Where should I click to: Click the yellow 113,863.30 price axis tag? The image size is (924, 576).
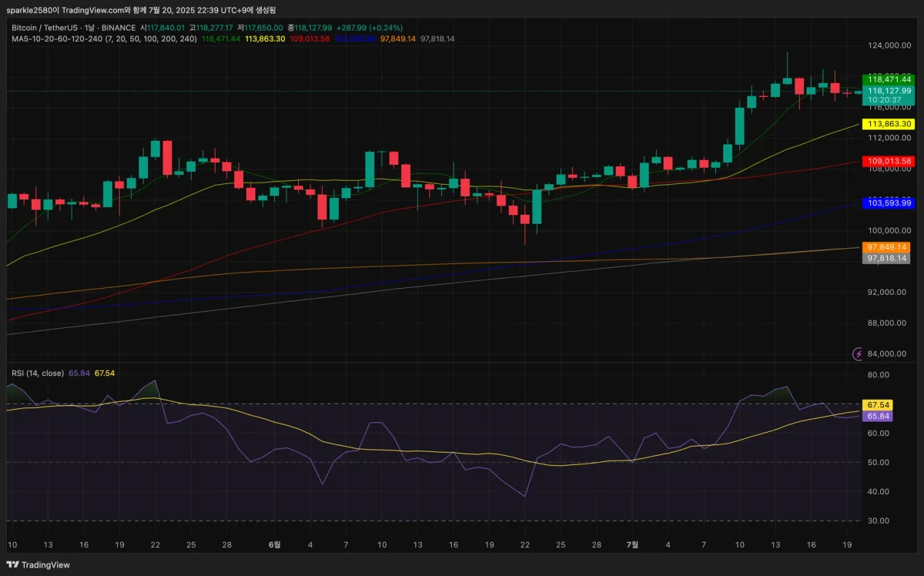click(x=889, y=124)
